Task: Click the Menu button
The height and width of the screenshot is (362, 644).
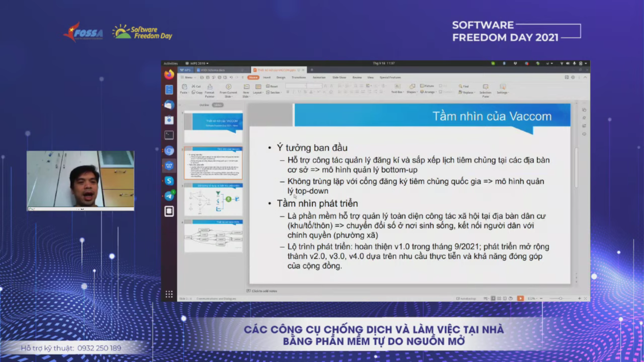Action: [188, 78]
